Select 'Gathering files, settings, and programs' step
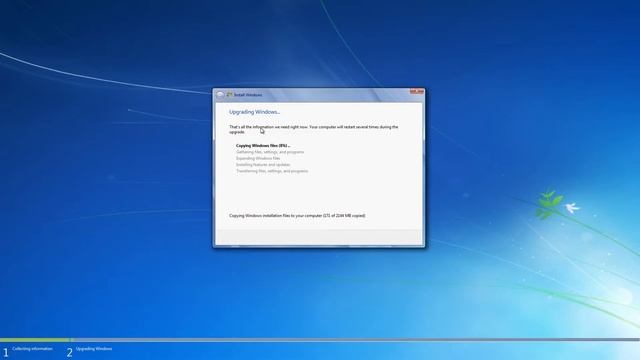The width and height of the screenshot is (640, 360). click(270, 152)
